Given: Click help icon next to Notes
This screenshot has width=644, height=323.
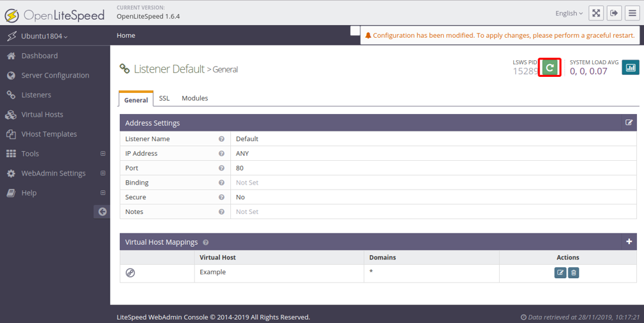Looking at the screenshot, I should click(x=221, y=211).
